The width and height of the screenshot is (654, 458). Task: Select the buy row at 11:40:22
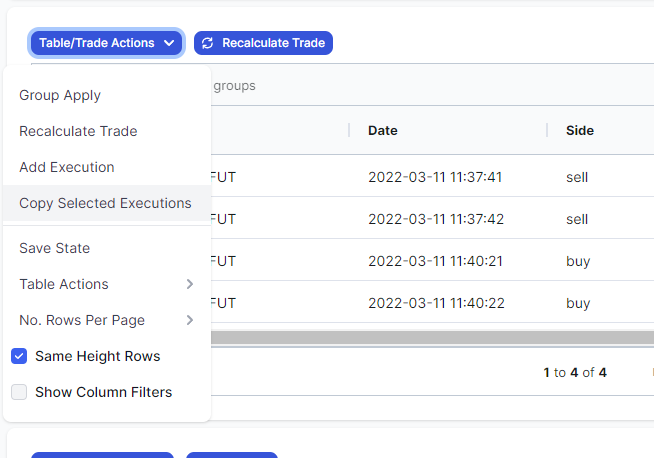tap(432, 302)
